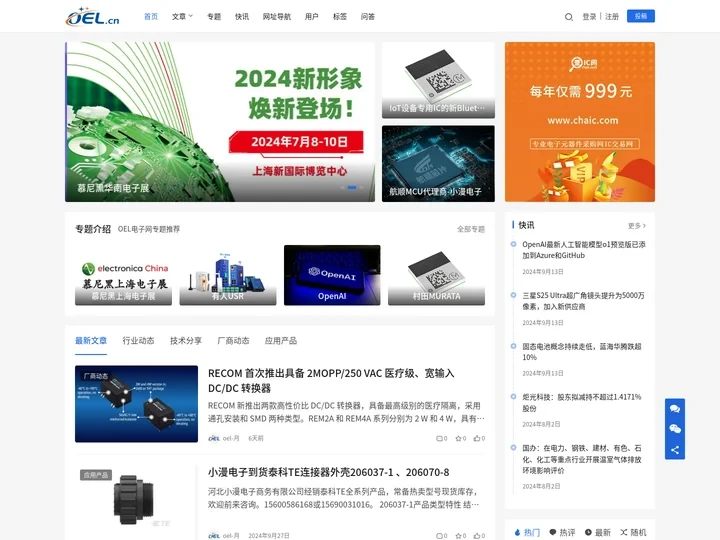The image size is (720, 540).
Task: Open the chat bubble floating icon
Action: coord(675,409)
